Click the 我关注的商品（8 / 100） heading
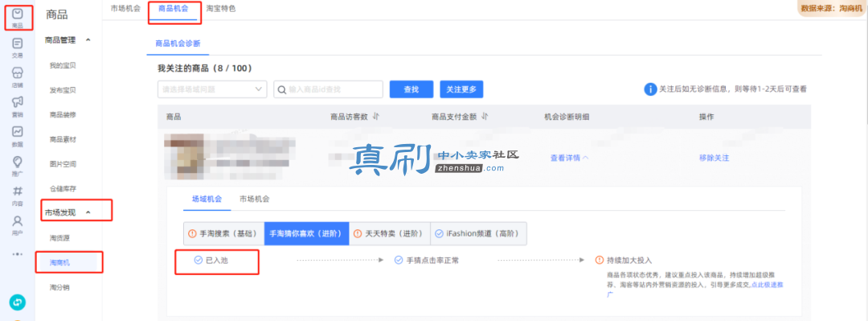The width and height of the screenshot is (868, 321). pyautogui.click(x=205, y=68)
